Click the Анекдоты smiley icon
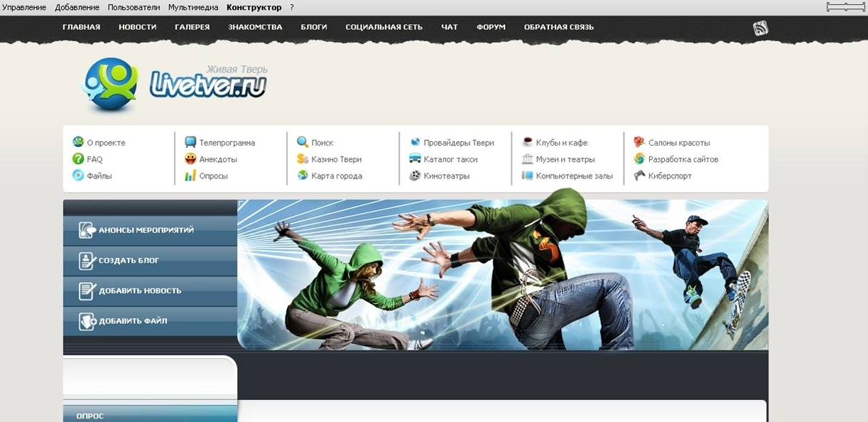Screen dimensions: 868x422 190,159
